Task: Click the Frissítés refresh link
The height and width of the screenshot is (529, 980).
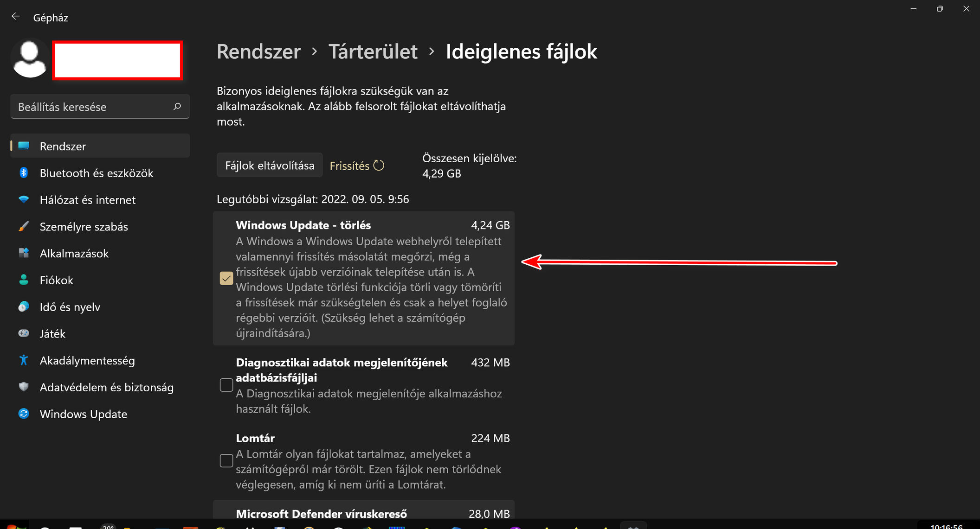Action: [357, 166]
